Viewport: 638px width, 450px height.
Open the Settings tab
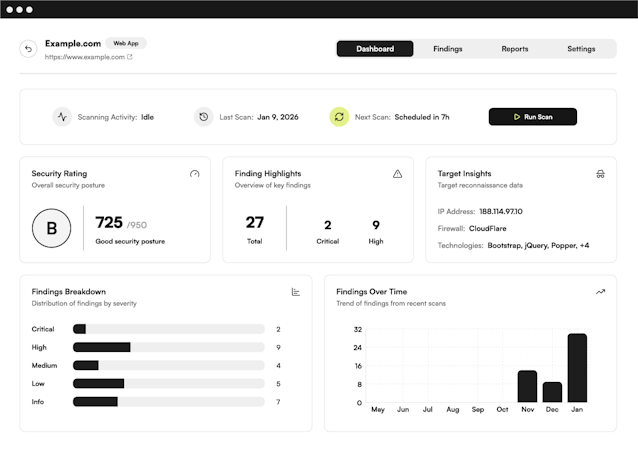pos(581,49)
